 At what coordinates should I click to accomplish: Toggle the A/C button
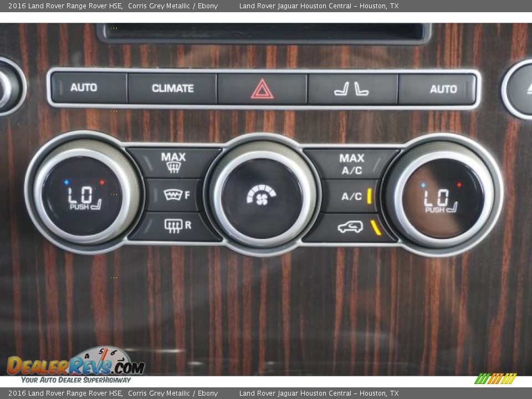pos(353,196)
